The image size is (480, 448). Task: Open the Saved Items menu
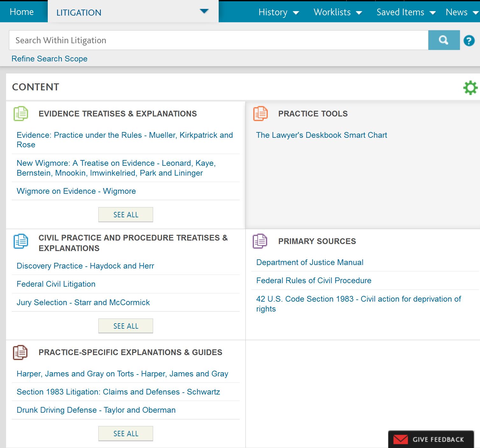[x=406, y=12]
